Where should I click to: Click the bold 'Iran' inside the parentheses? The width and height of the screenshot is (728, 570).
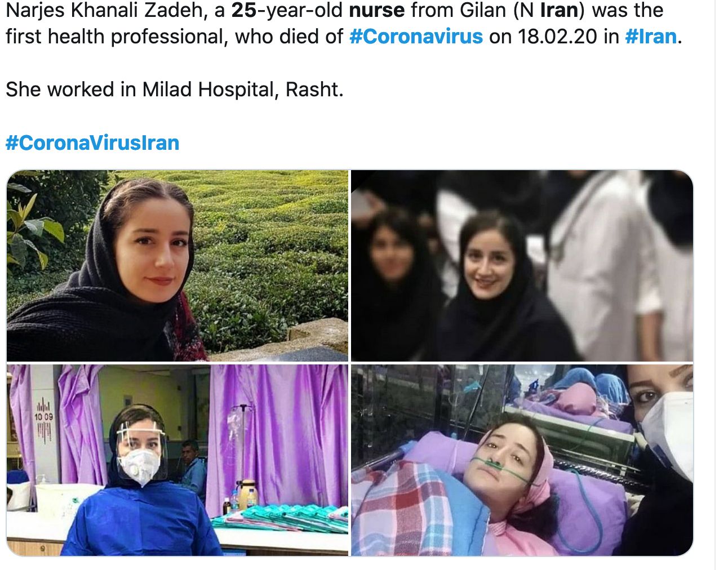click(x=559, y=10)
